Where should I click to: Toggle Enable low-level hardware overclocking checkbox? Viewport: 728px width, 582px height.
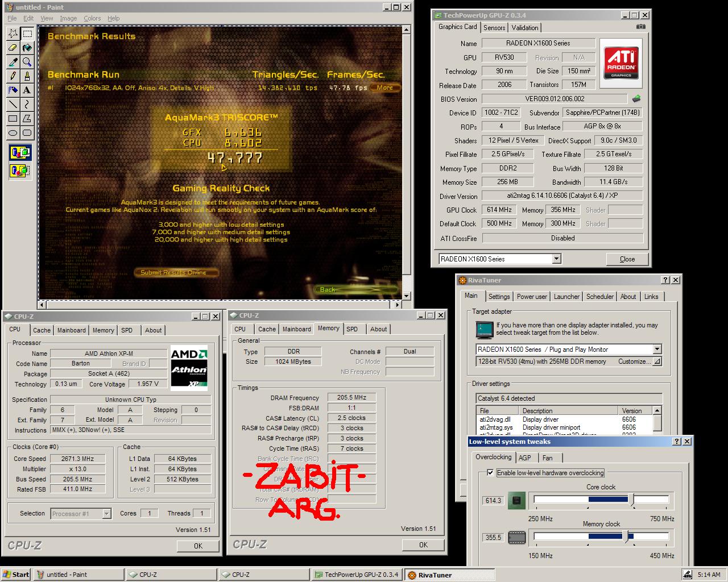(x=490, y=473)
